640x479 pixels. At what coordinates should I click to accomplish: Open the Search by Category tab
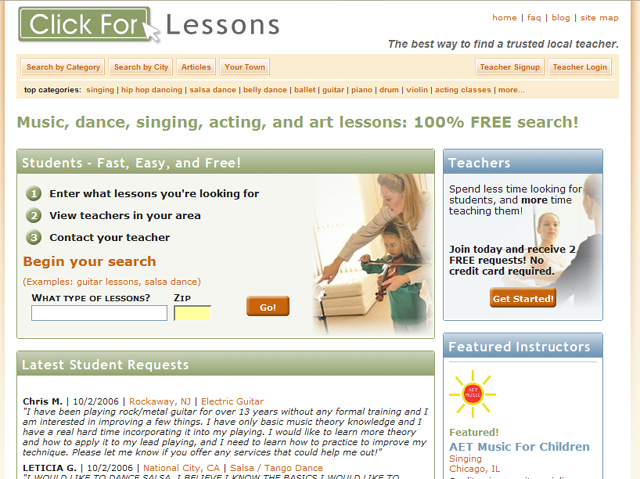click(x=63, y=67)
